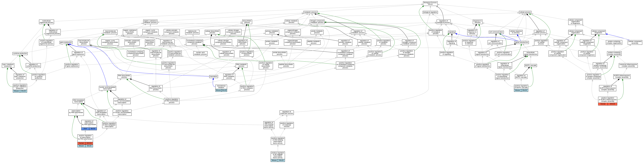Click the 'positive regulation of signaling' node
This screenshot has width=644, height=163.
446,53
